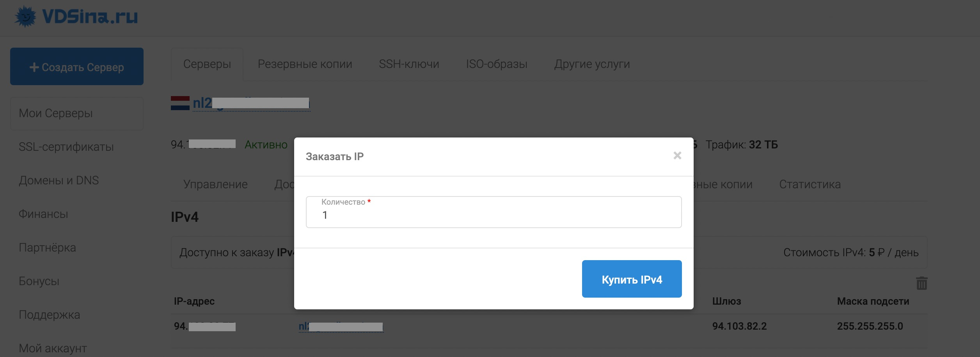The image size is (980, 357).
Task: Switch to the SSH-ключи tab
Action: [409, 64]
